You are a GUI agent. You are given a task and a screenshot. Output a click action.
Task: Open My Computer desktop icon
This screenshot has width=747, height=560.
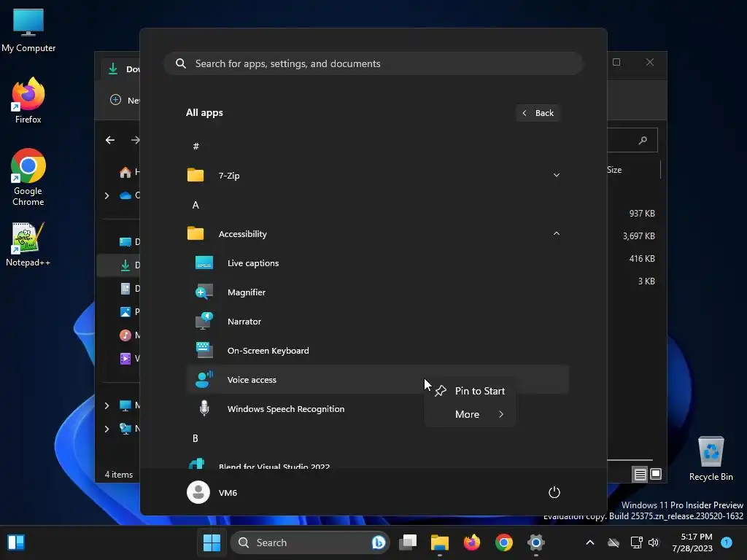point(28,29)
